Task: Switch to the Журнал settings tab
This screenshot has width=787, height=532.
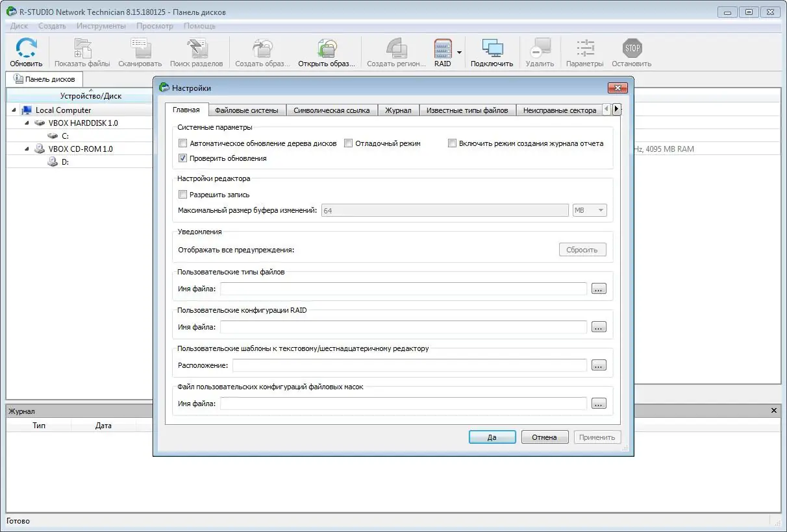Action: (398, 110)
